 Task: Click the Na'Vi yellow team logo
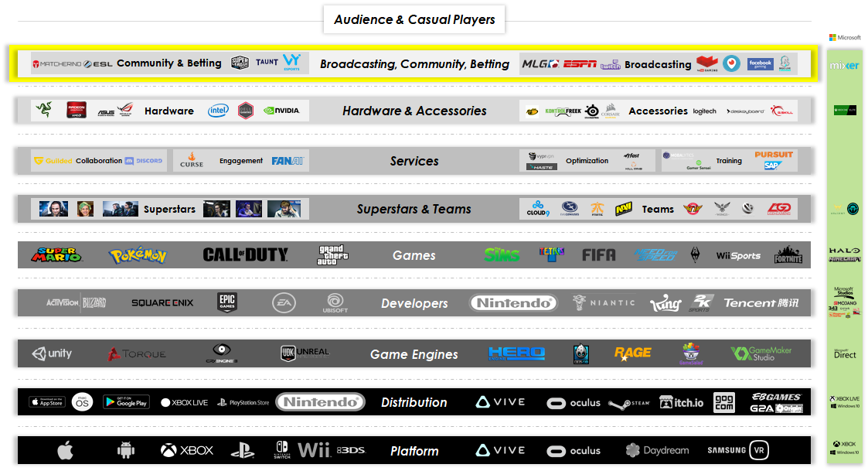pos(624,209)
